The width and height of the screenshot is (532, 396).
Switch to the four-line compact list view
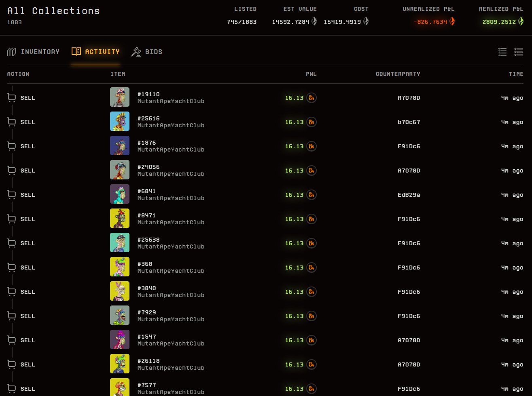coord(502,52)
